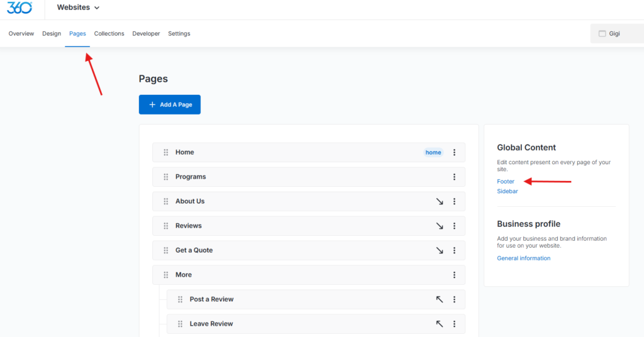644x337 pixels.
Task: Open the Programs row kebab menu
Action: pos(454,177)
